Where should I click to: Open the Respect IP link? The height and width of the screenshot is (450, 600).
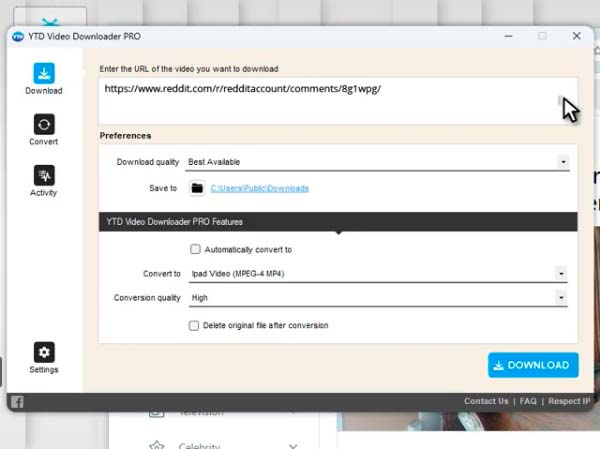pyautogui.click(x=569, y=401)
